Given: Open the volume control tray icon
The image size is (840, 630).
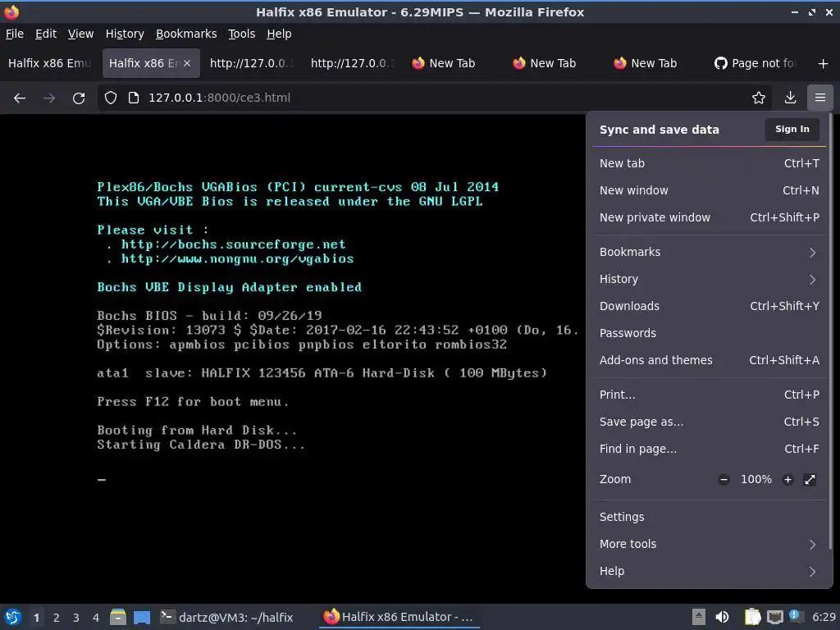Looking at the screenshot, I should 722,617.
